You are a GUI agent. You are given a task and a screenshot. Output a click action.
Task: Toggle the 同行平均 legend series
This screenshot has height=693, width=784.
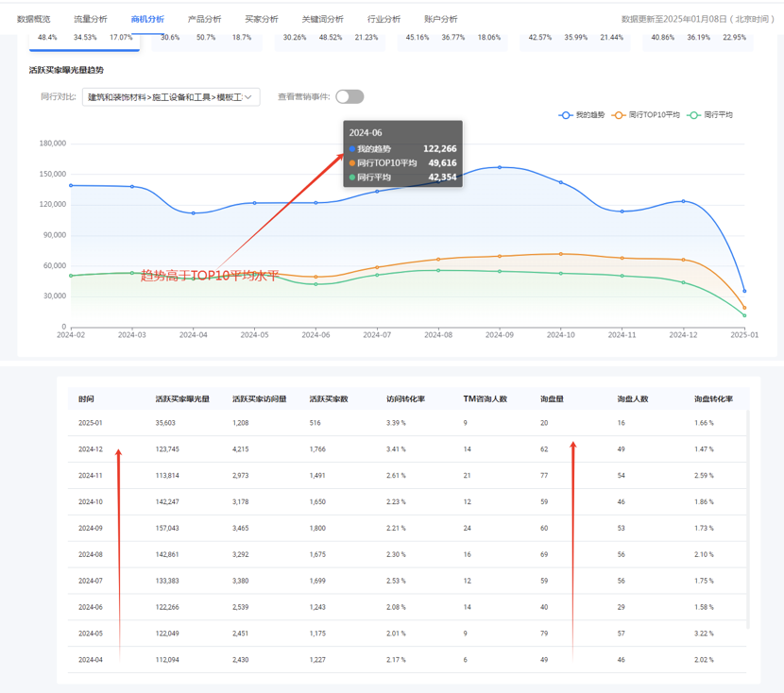pyautogui.click(x=710, y=115)
